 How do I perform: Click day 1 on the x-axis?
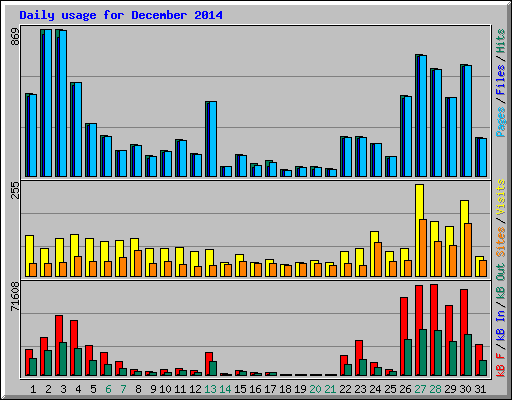33,389
